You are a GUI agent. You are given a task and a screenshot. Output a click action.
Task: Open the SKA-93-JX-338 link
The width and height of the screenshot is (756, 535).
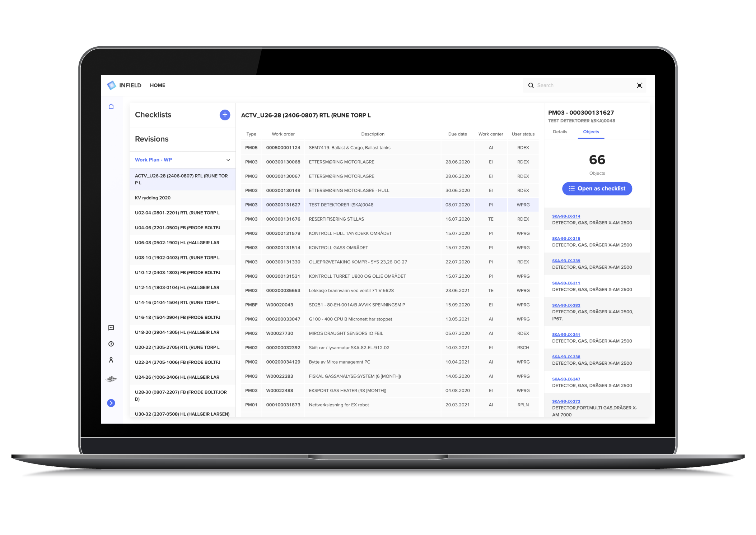566,357
